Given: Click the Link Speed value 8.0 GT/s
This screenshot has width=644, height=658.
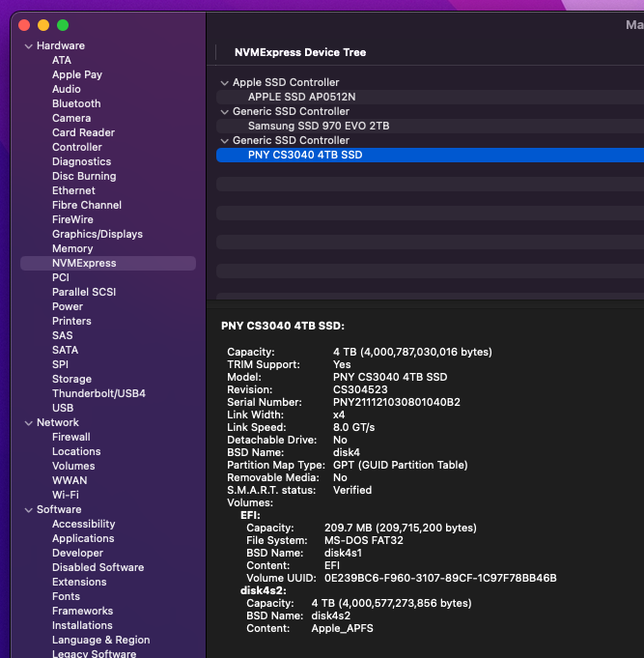Looking at the screenshot, I should tap(354, 427).
